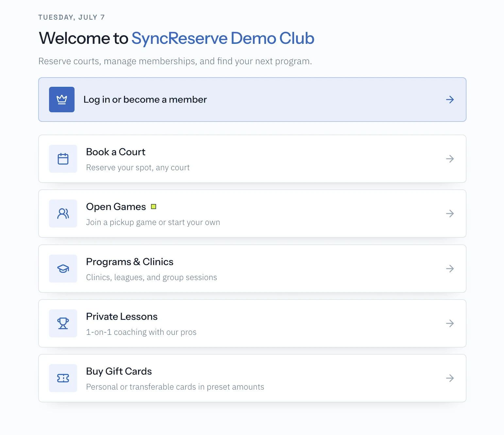Click 'Personal or transferable cards in preset amounts'
Image resolution: width=504 pixels, height=435 pixels.
tap(175, 387)
